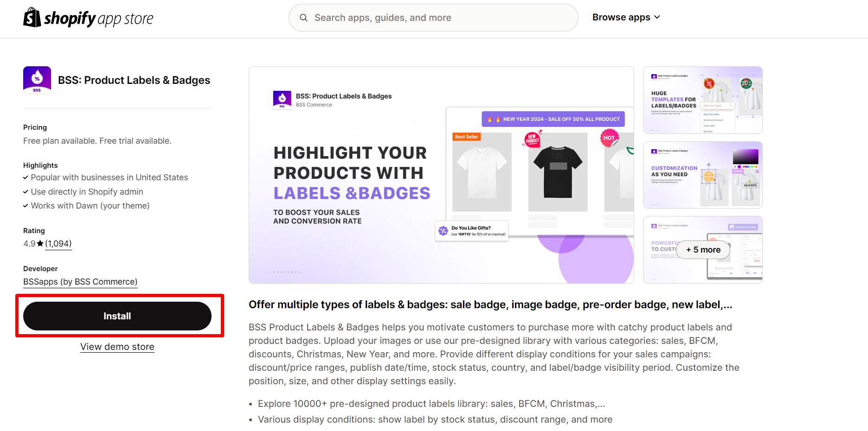Click the BSS Product Labels app icon
The height and width of the screenshot is (431, 868).
click(x=37, y=80)
